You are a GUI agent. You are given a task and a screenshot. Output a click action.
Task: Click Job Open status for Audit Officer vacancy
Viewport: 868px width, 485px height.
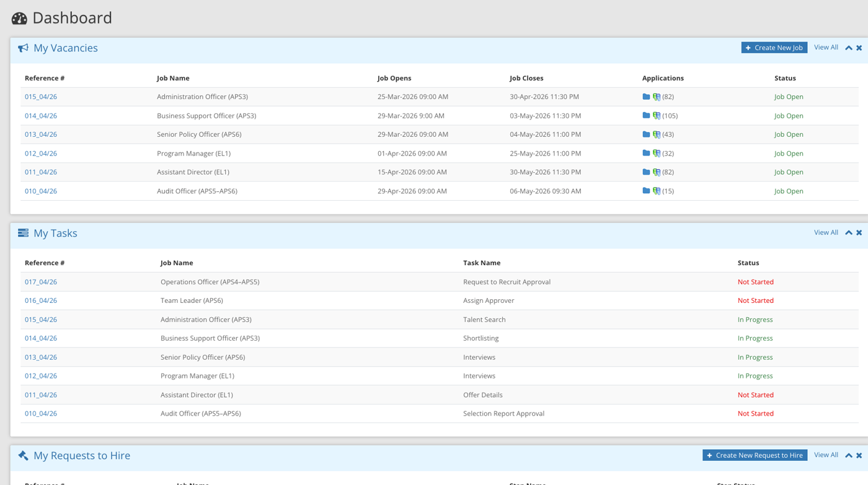[x=789, y=191]
